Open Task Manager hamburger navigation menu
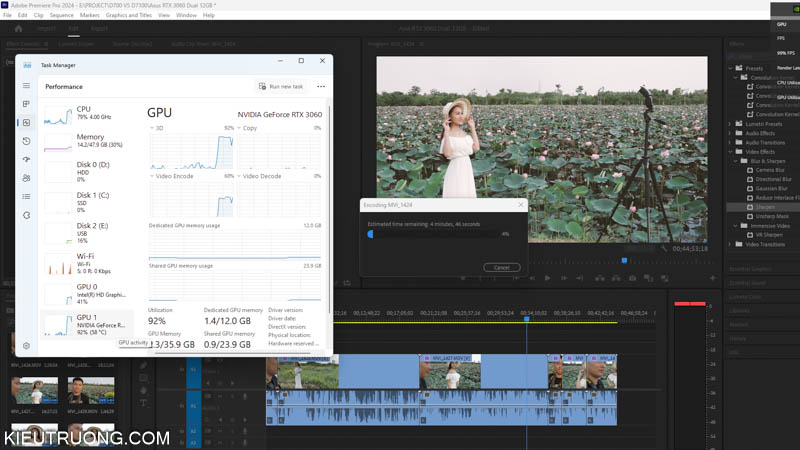The height and width of the screenshot is (450, 800). [x=27, y=86]
